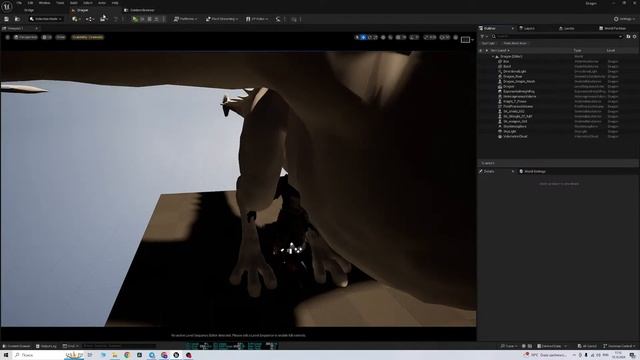Click the Outliner add folder icon
640x360 pixels.
coord(628,36)
